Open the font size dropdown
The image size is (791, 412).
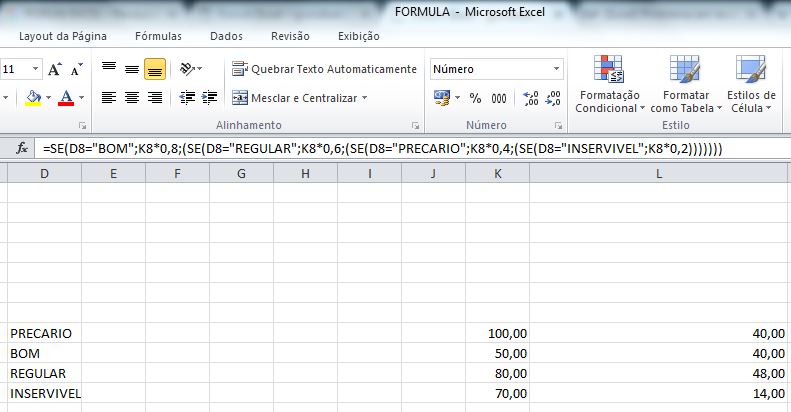(35, 69)
